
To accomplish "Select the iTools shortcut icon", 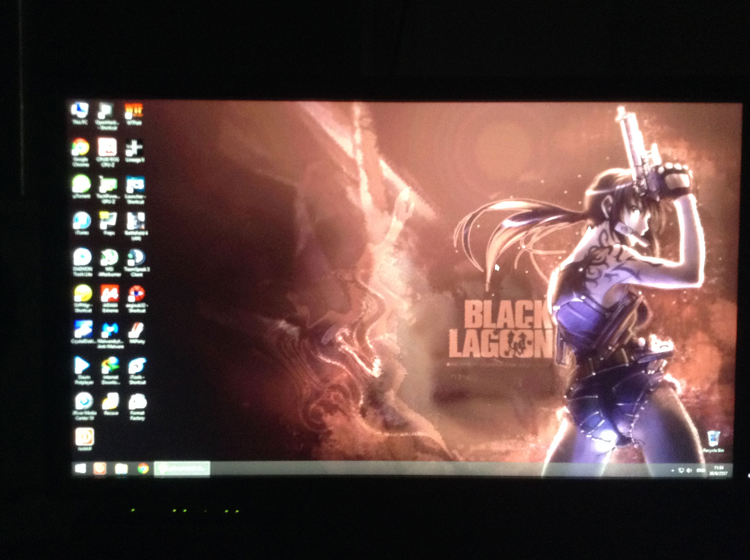I will 137,371.
